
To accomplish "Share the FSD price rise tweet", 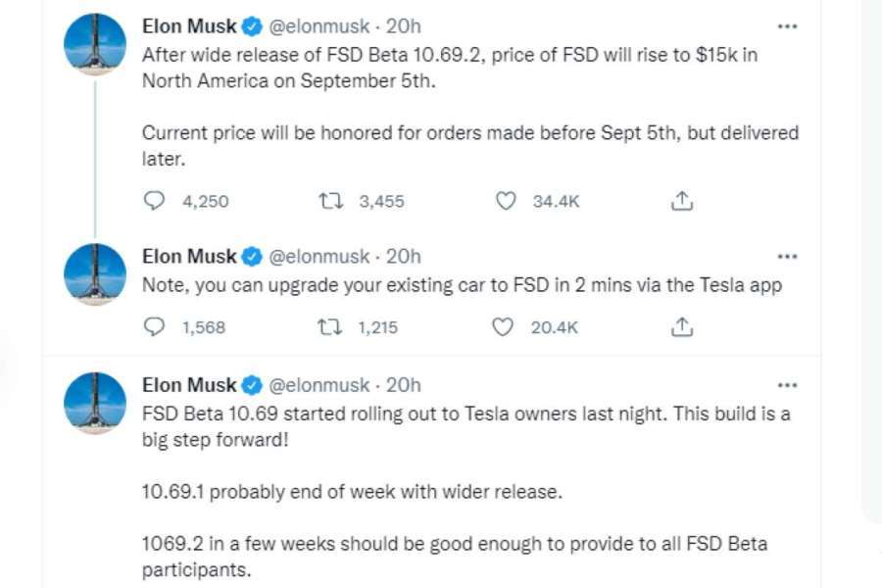I will (x=682, y=201).
